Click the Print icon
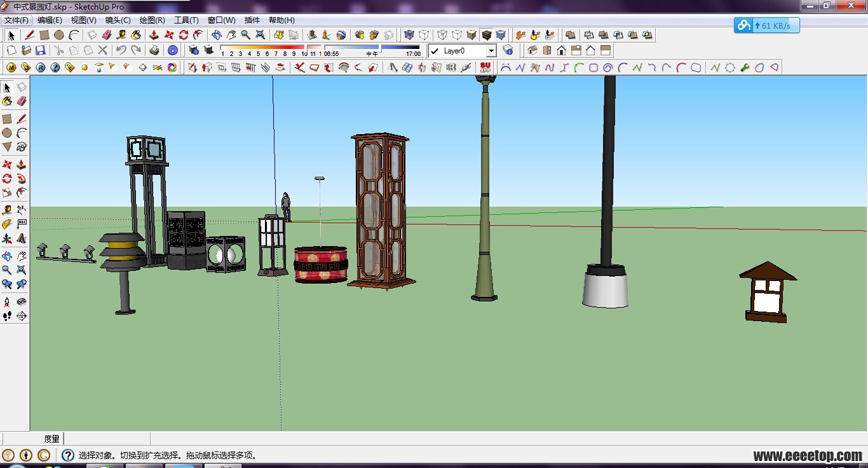 click(x=154, y=50)
